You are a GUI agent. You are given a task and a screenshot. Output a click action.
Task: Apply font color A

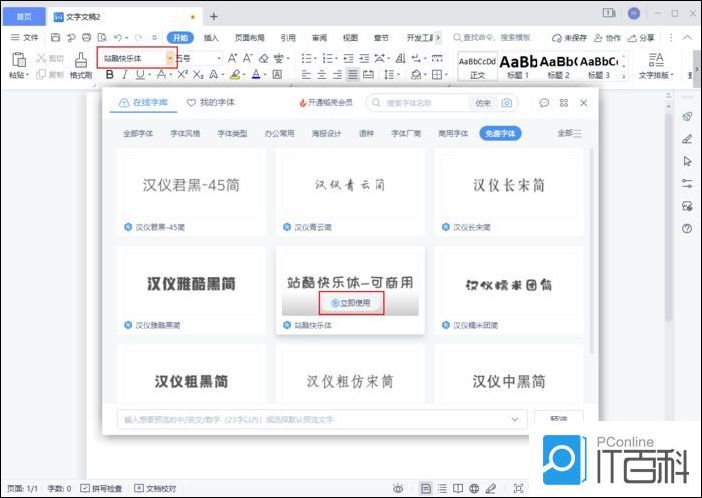click(256, 75)
